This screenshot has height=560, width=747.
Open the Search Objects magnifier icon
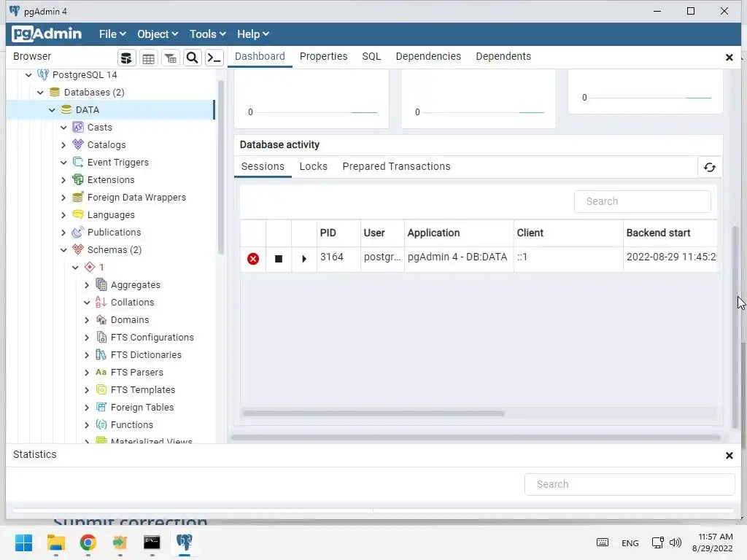192,58
